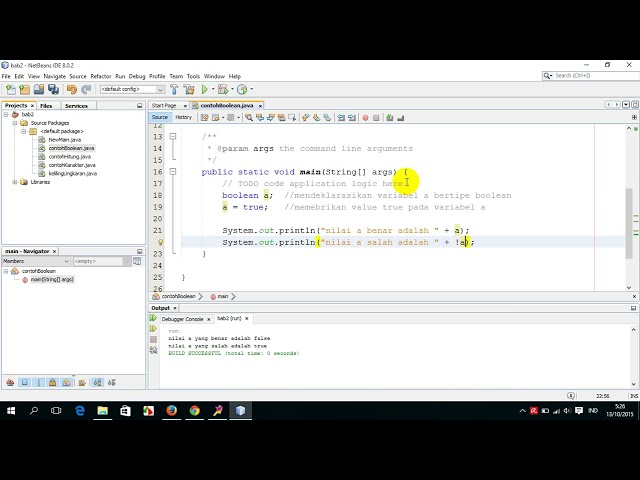
Task: Toggle Show Inherited Members in Navigator
Action: pyautogui.click(x=10, y=382)
